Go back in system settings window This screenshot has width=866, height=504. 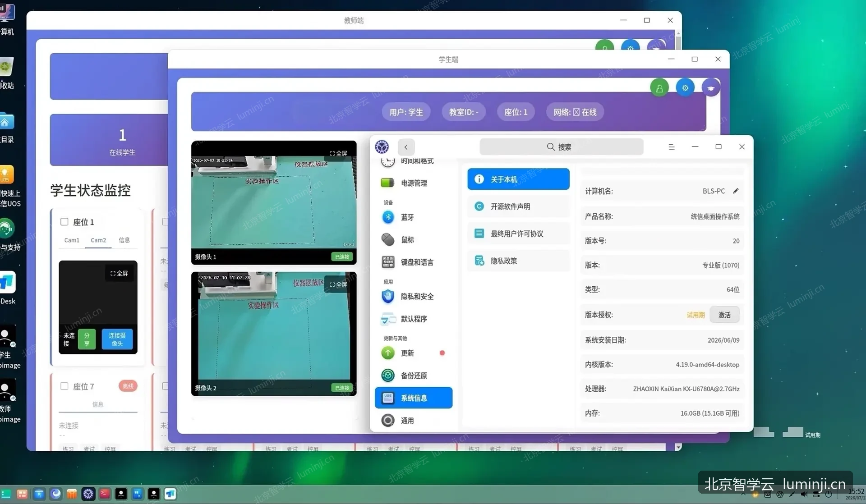point(406,147)
